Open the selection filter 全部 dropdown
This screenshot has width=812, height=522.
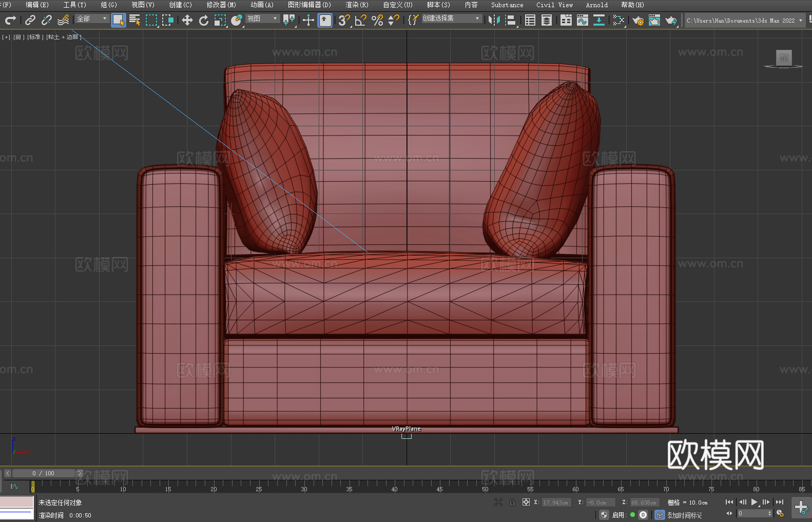[92, 18]
